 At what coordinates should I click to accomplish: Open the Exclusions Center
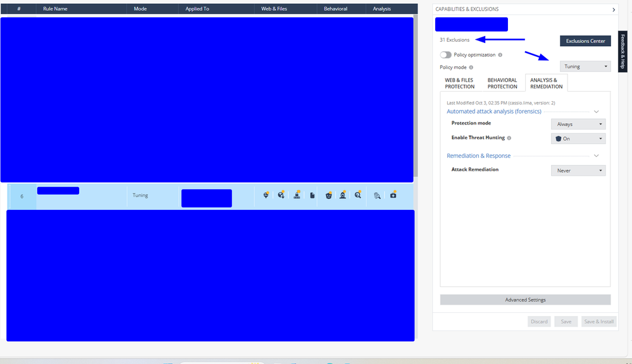pyautogui.click(x=585, y=41)
